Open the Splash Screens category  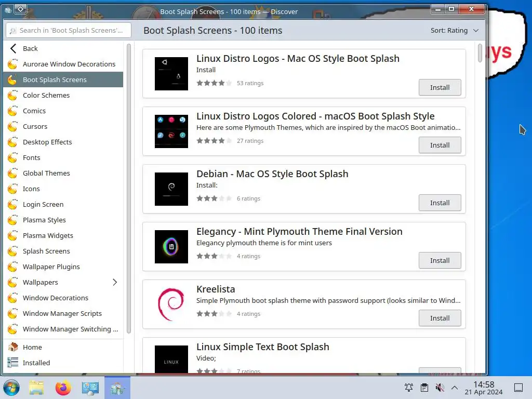pyautogui.click(x=63, y=251)
